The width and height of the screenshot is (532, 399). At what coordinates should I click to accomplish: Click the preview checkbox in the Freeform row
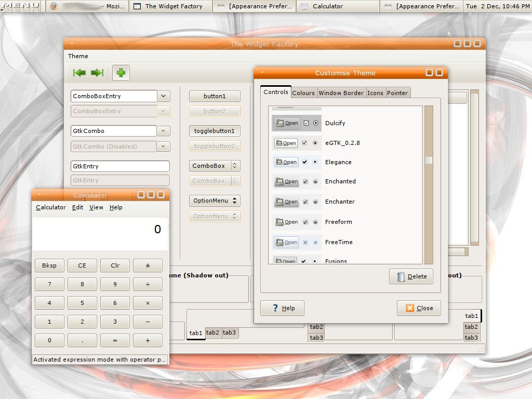305,222
